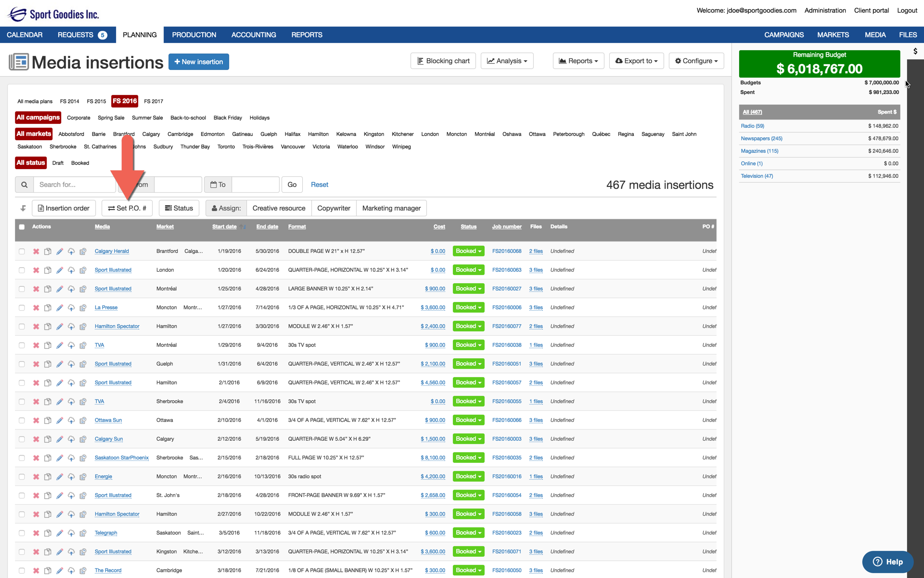The image size is (924, 578).
Task: Delete the Calgary Herald insertion row
Action: 36,251
